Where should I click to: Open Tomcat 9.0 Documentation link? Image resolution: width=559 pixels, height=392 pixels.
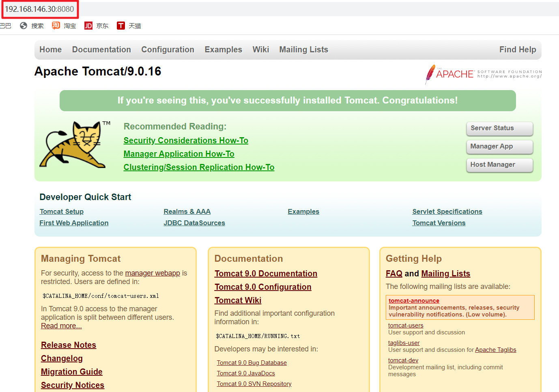pyautogui.click(x=266, y=274)
